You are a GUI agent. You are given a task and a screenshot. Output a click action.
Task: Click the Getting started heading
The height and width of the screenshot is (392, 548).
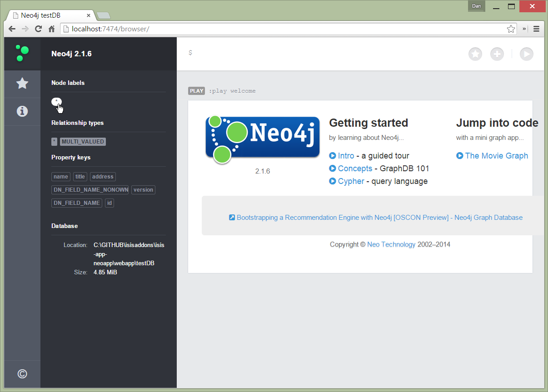(369, 123)
